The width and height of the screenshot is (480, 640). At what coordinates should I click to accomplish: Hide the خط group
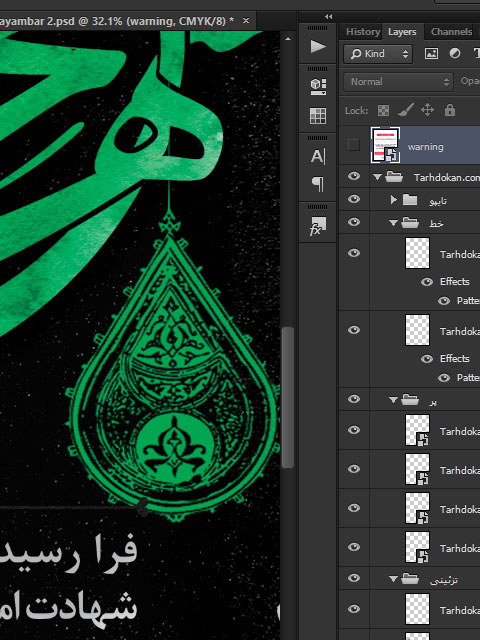[354, 222]
